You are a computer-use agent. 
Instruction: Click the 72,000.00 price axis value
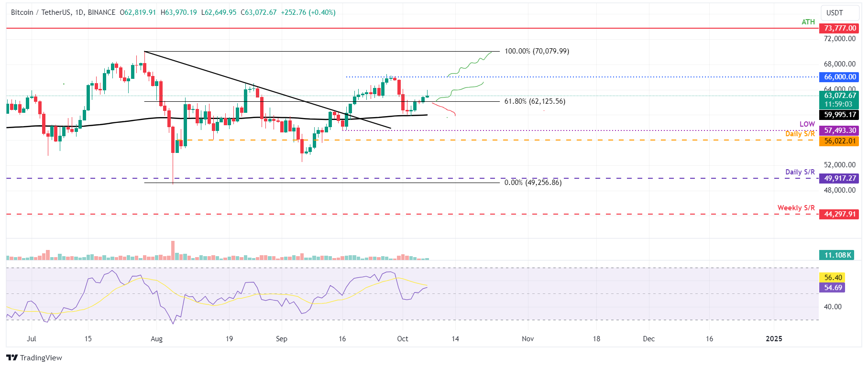tap(839, 39)
